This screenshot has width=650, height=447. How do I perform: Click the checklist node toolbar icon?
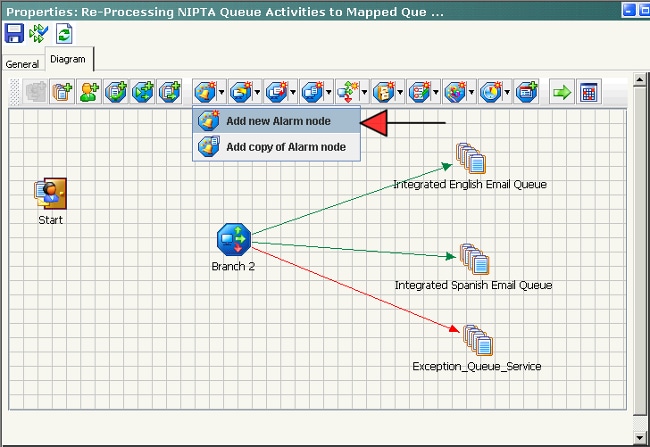(x=420, y=92)
